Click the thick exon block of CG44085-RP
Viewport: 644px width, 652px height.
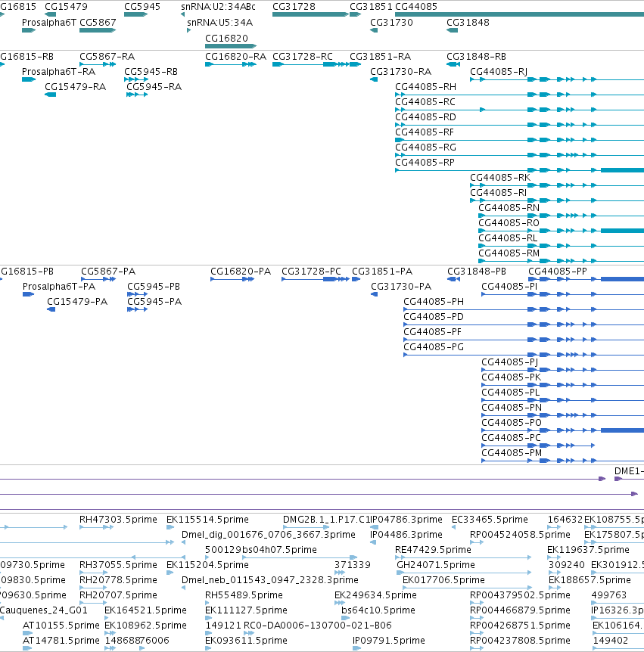click(622, 170)
